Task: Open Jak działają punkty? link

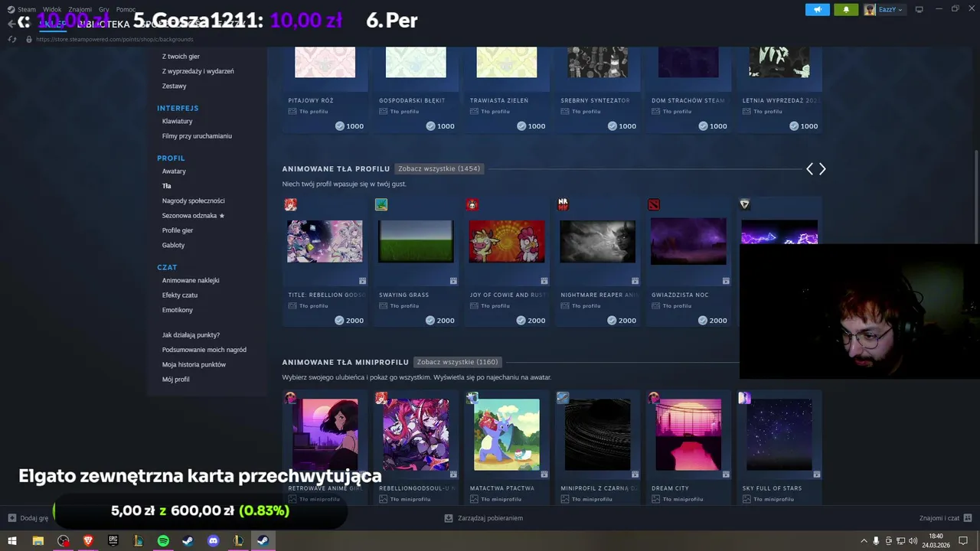Action: (191, 335)
